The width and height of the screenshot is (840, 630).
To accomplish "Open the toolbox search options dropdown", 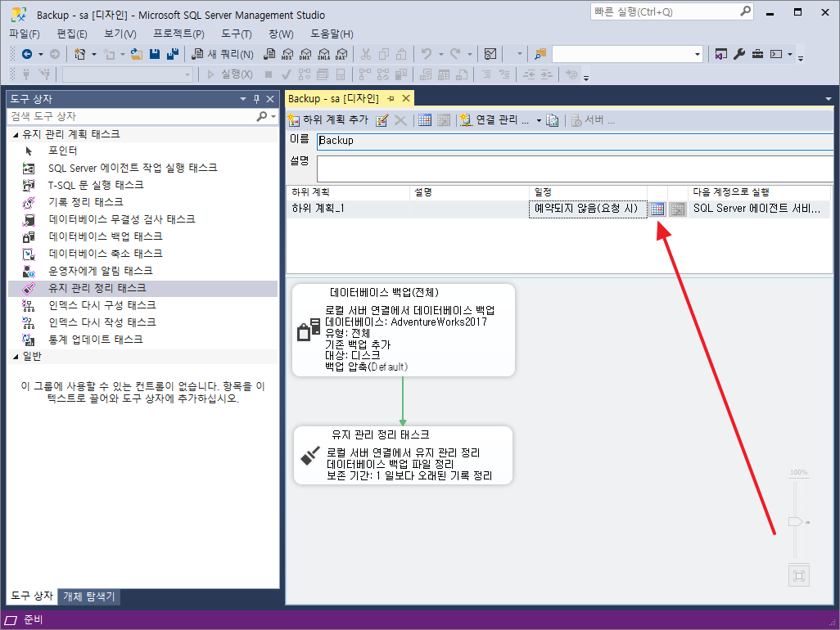I will pyautogui.click(x=273, y=116).
